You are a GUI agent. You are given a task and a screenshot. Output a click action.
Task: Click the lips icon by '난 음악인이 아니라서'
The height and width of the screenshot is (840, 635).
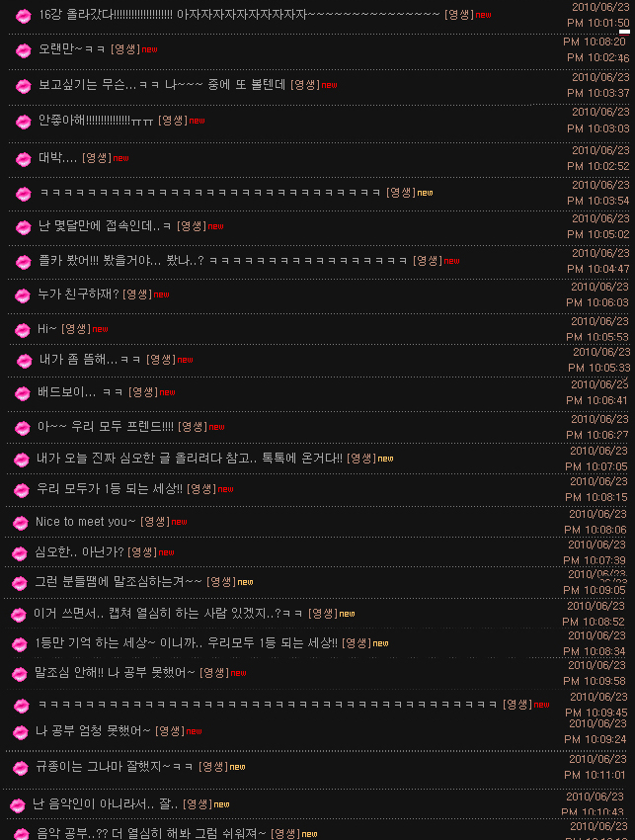pos(18,805)
